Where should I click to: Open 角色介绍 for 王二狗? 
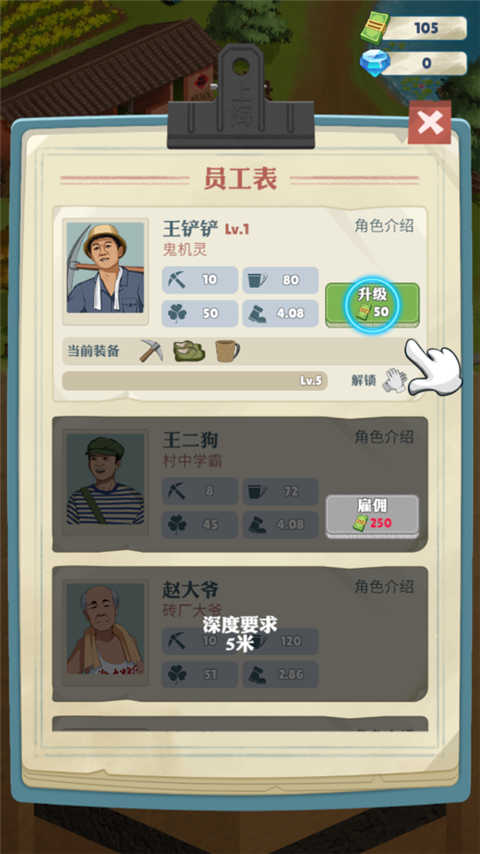tap(384, 437)
